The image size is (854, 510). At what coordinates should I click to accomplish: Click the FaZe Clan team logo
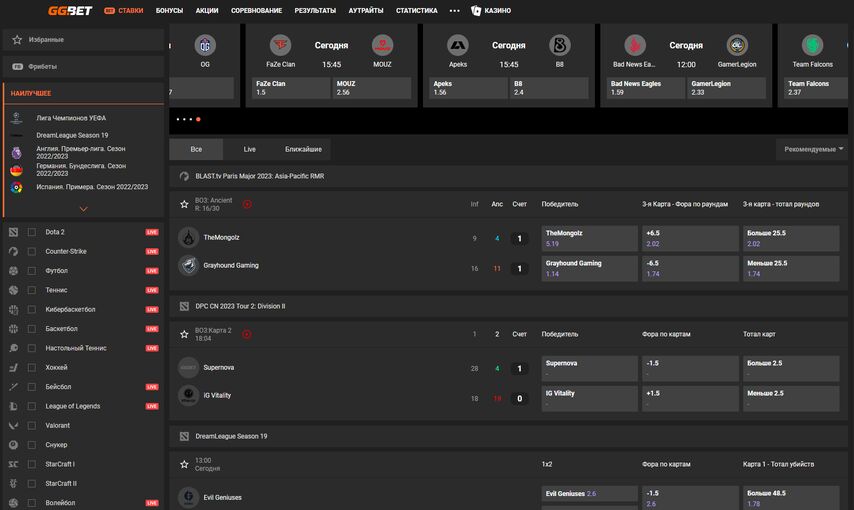281,45
